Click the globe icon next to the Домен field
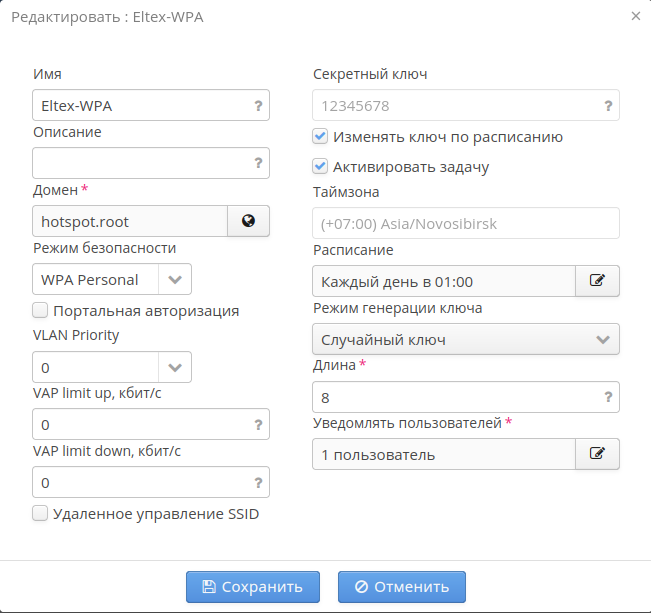 pyautogui.click(x=249, y=221)
